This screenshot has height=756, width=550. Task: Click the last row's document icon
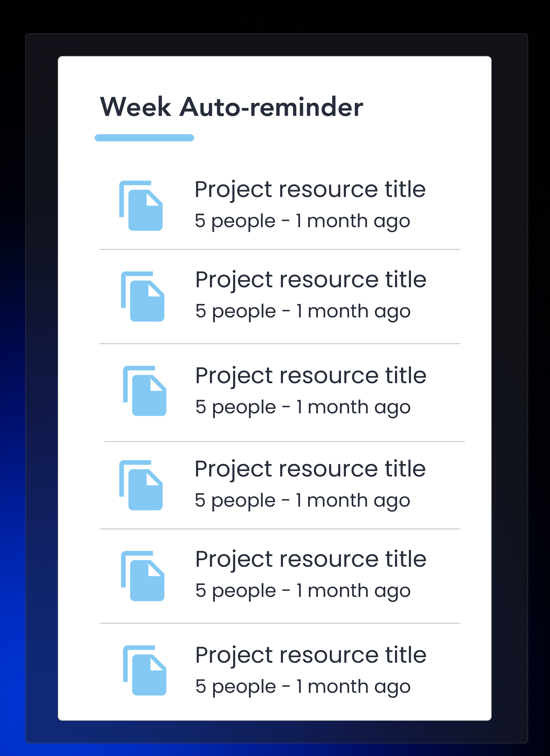[x=145, y=670]
